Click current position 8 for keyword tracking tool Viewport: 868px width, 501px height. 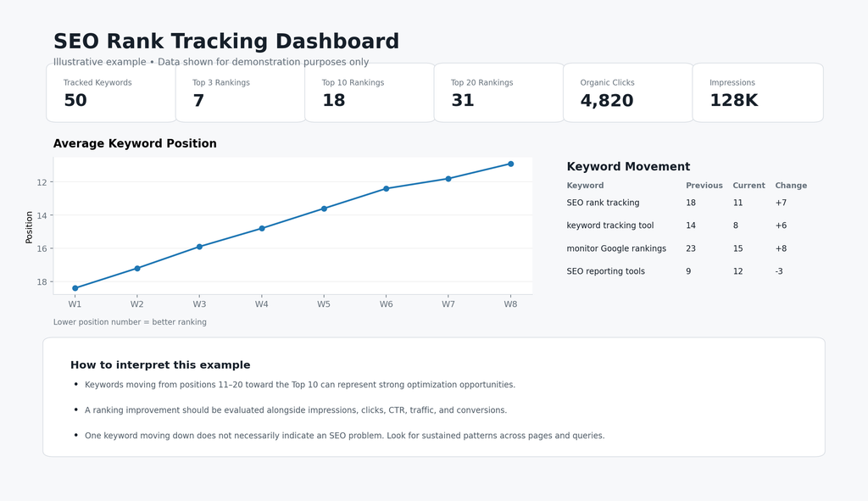(736, 225)
